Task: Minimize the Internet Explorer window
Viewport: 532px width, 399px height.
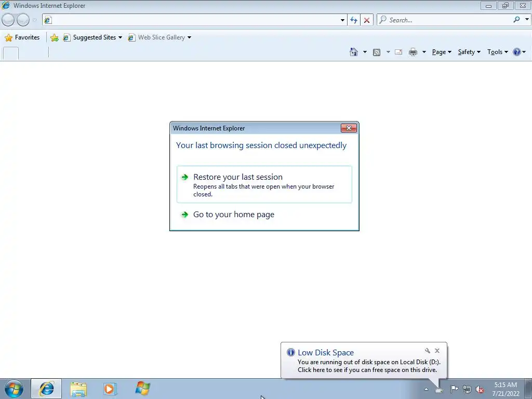Action: coord(488,5)
